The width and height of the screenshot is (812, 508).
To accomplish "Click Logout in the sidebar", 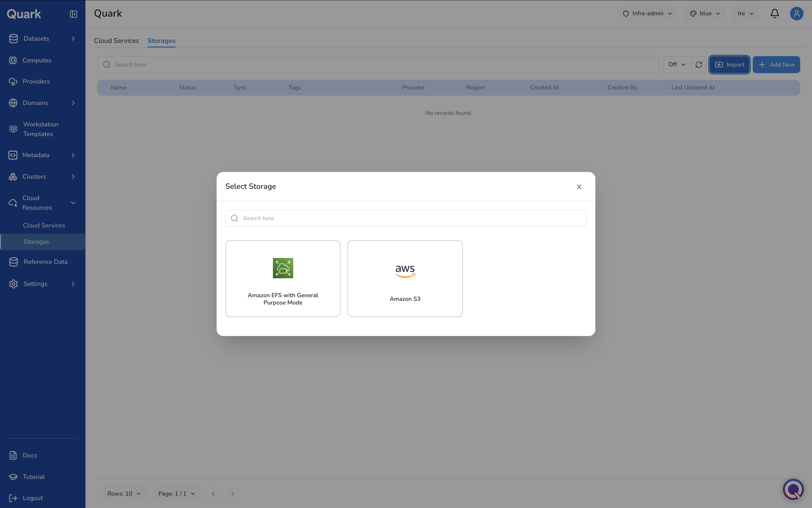I will click(x=33, y=498).
